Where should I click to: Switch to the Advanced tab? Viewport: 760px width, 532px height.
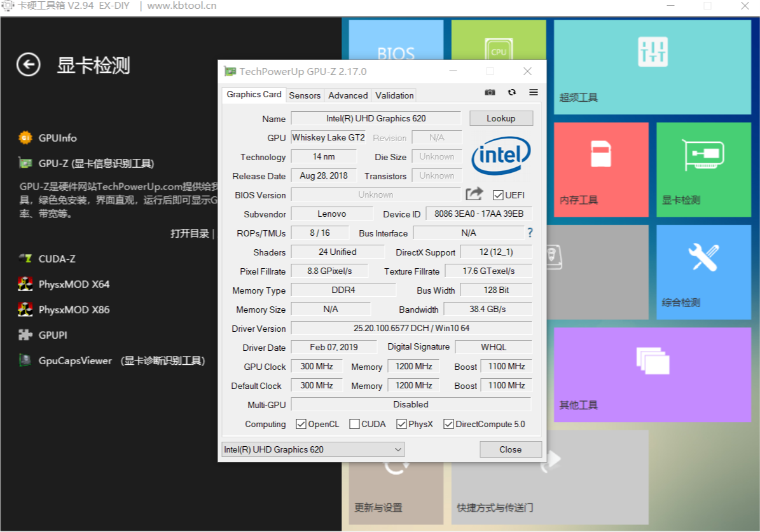(348, 95)
